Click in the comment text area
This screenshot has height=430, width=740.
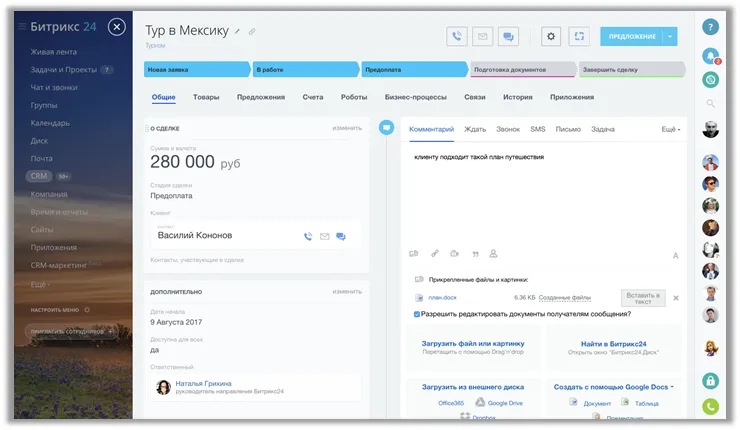pos(540,195)
